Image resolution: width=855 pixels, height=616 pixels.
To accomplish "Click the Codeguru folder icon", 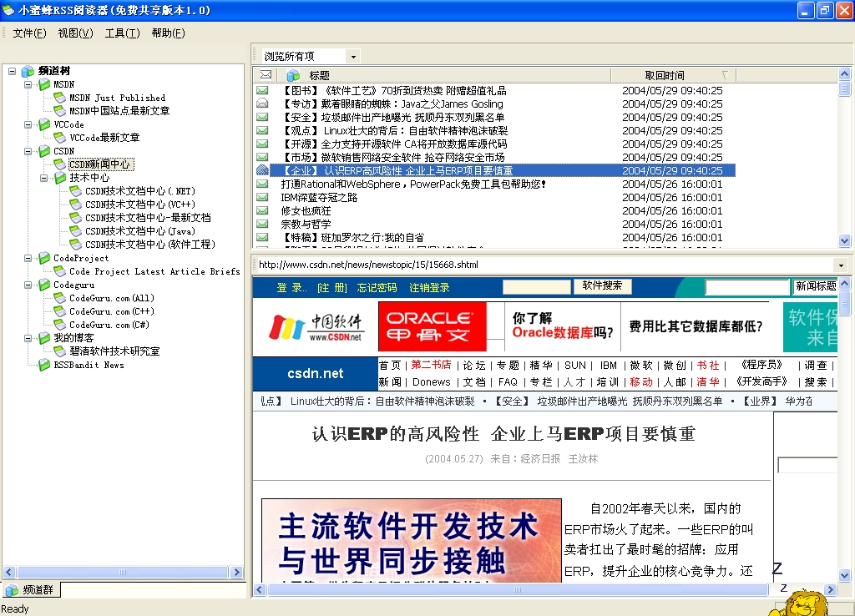I will (x=45, y=285).
